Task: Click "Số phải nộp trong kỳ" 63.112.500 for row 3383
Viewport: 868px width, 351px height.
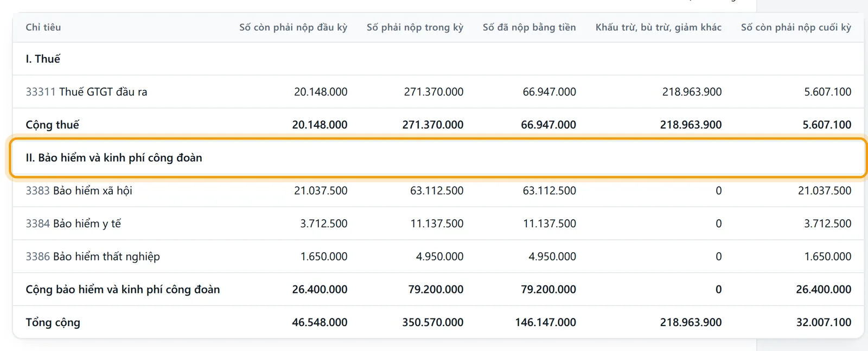Action: [437, 190]
